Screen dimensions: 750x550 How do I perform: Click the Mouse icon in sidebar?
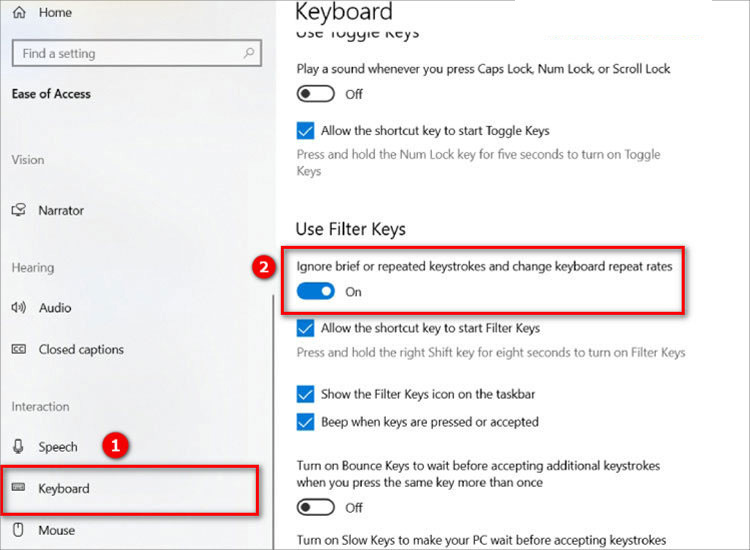(18, 529)
